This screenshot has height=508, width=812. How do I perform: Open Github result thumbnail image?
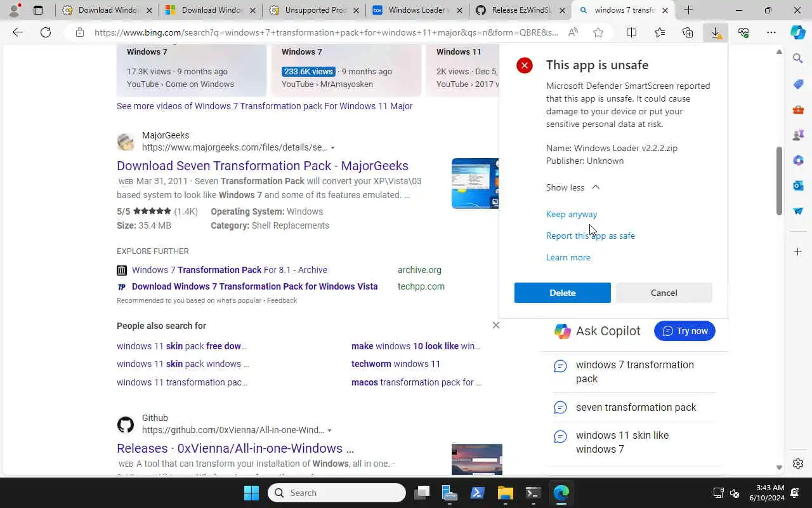point(477,459)
